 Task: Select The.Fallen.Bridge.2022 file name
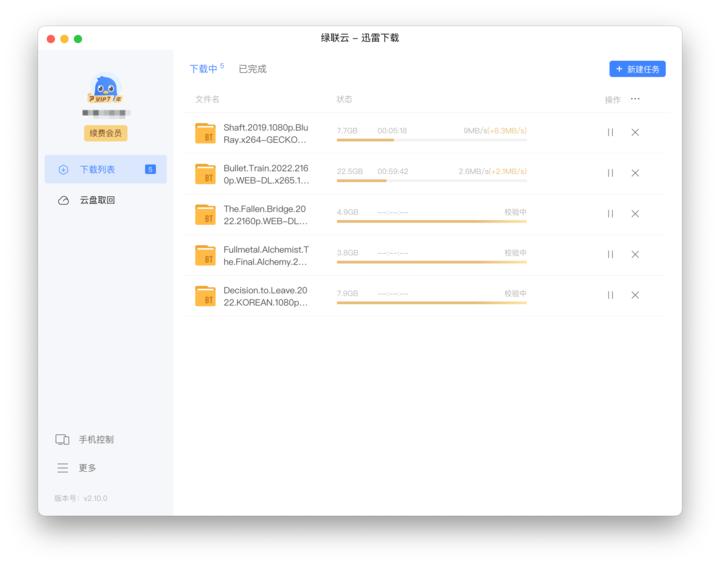(265, 215)
